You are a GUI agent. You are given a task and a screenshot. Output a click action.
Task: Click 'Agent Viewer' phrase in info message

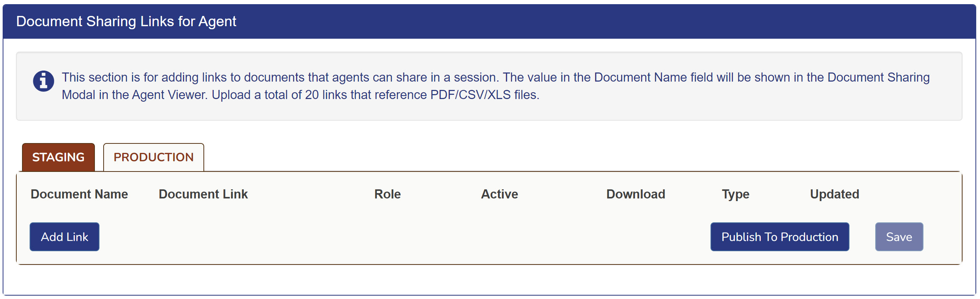point(169,95)
